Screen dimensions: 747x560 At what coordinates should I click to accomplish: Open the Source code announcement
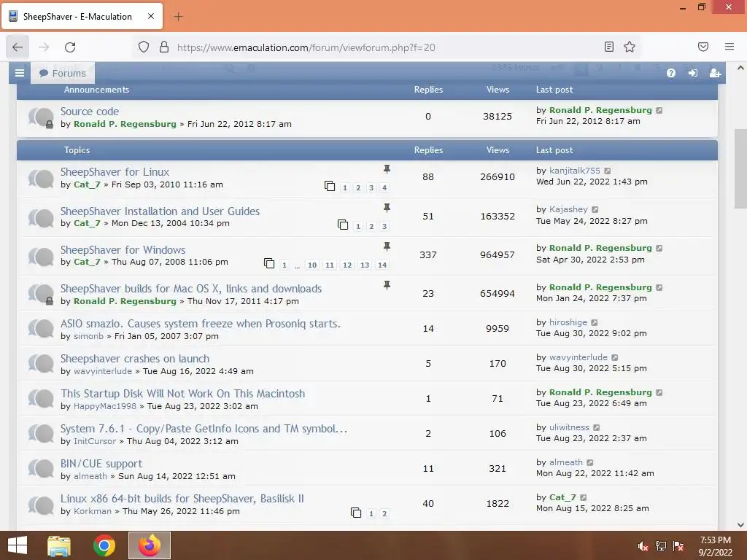point(90,112)
